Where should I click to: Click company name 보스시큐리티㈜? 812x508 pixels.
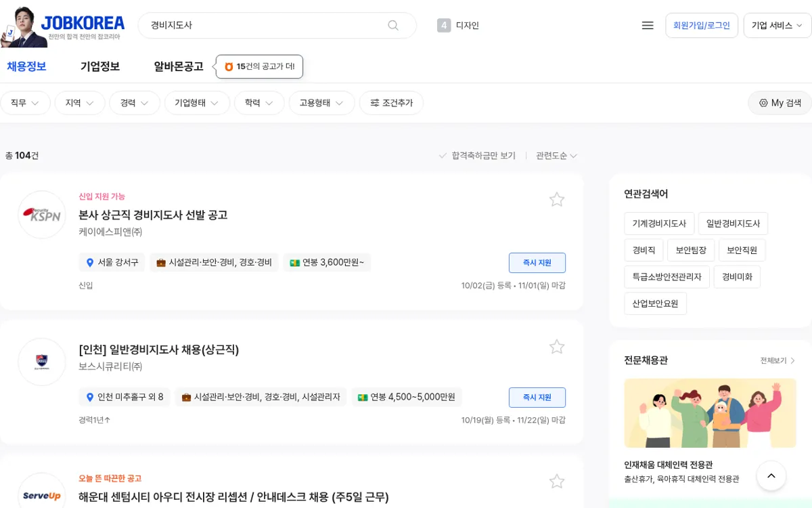click(x=110, y=366)
